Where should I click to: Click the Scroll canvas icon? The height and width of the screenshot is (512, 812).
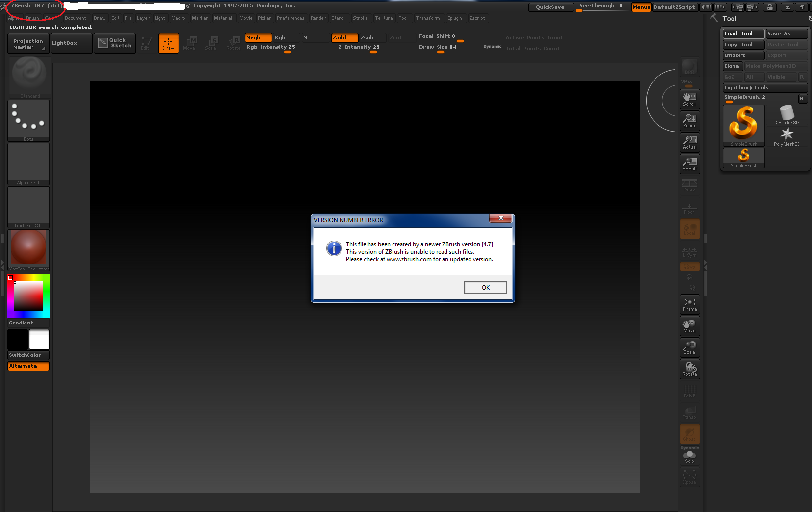689,99
